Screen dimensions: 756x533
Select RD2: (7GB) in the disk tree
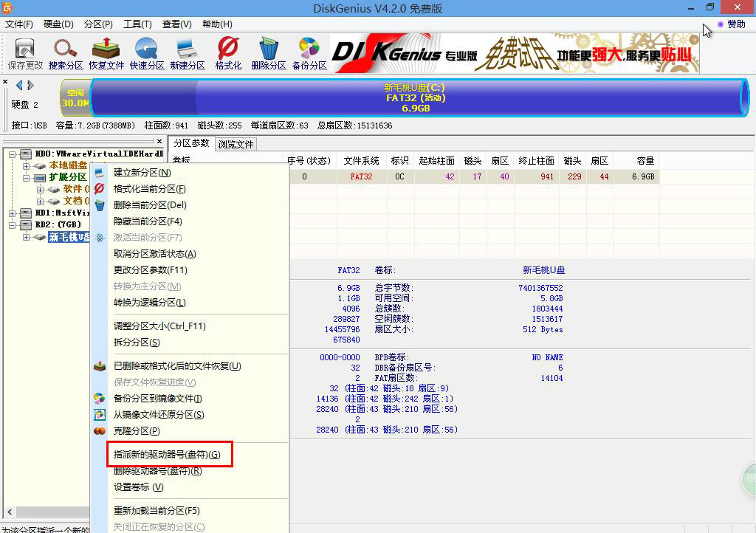click(58, 224)
